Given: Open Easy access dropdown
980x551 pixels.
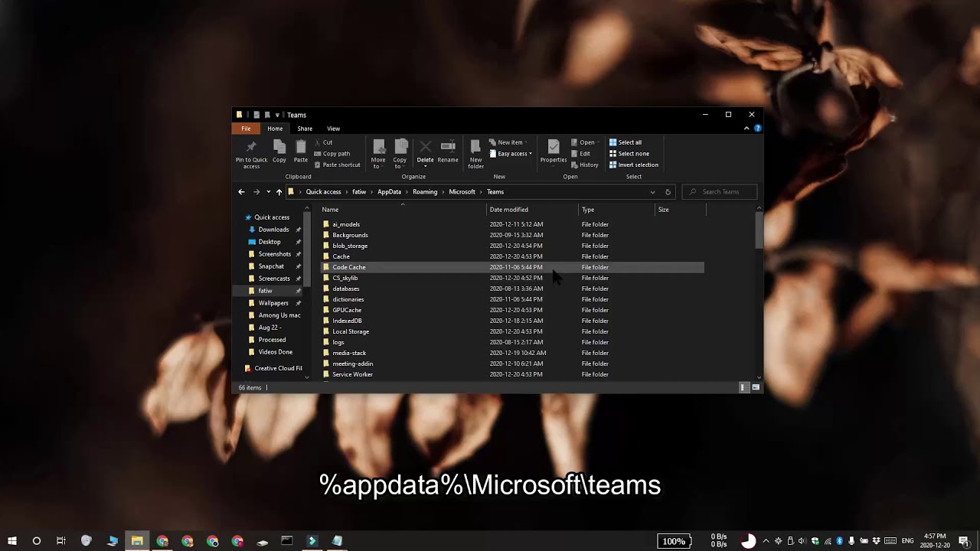Looking at the screenshot, I should coord(511,154).
